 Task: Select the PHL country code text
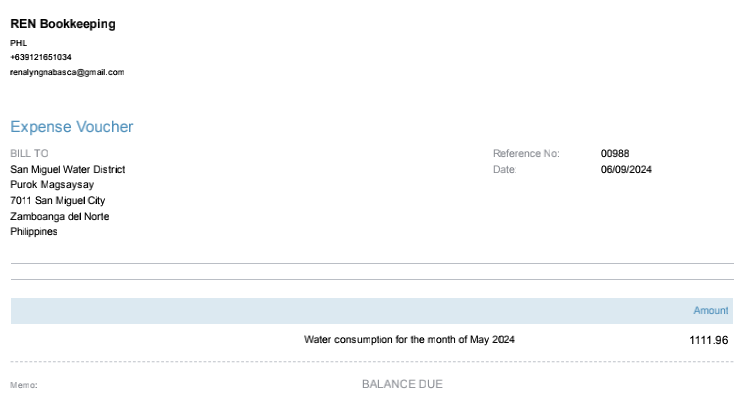click(x=18, y=43)
